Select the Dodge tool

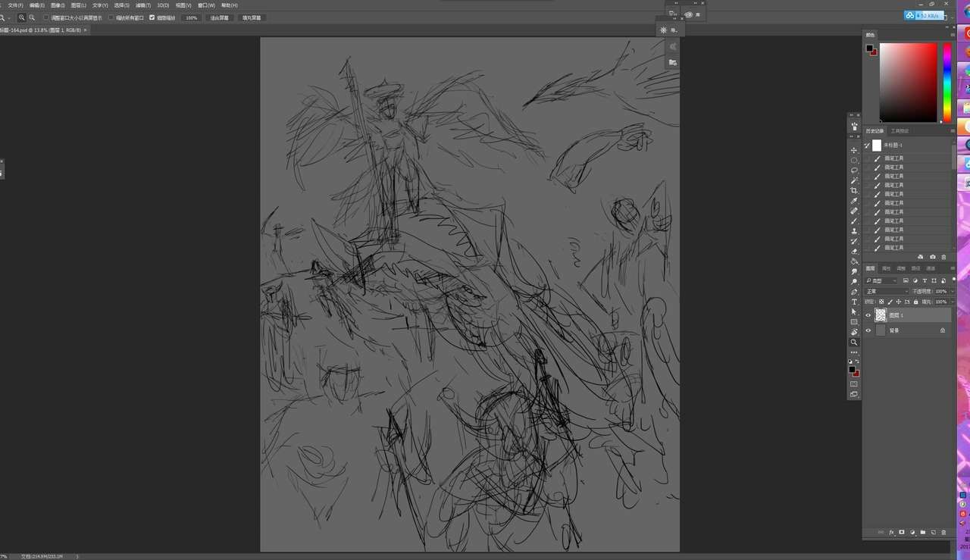pos(854,281)
